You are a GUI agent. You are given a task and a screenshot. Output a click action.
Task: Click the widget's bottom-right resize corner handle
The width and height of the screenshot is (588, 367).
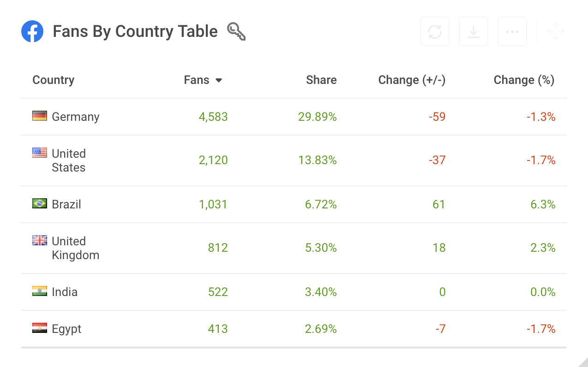(x=583, y=362)
